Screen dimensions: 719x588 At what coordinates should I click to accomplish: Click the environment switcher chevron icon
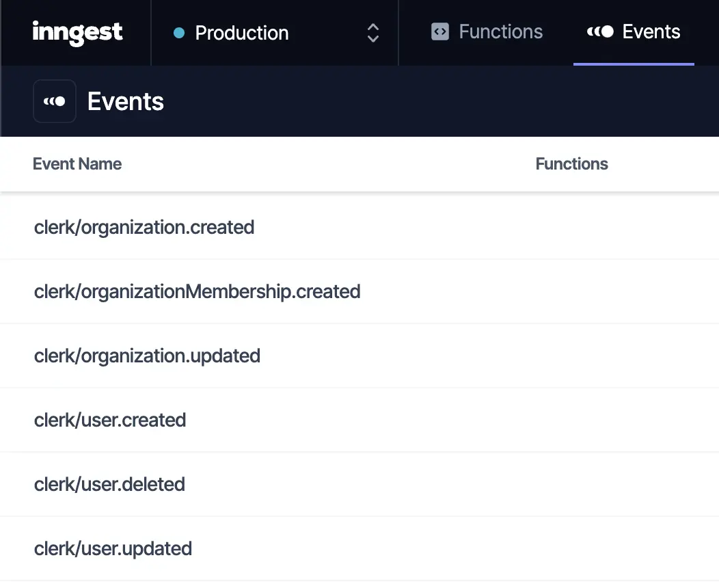click(x=372, y=32)
